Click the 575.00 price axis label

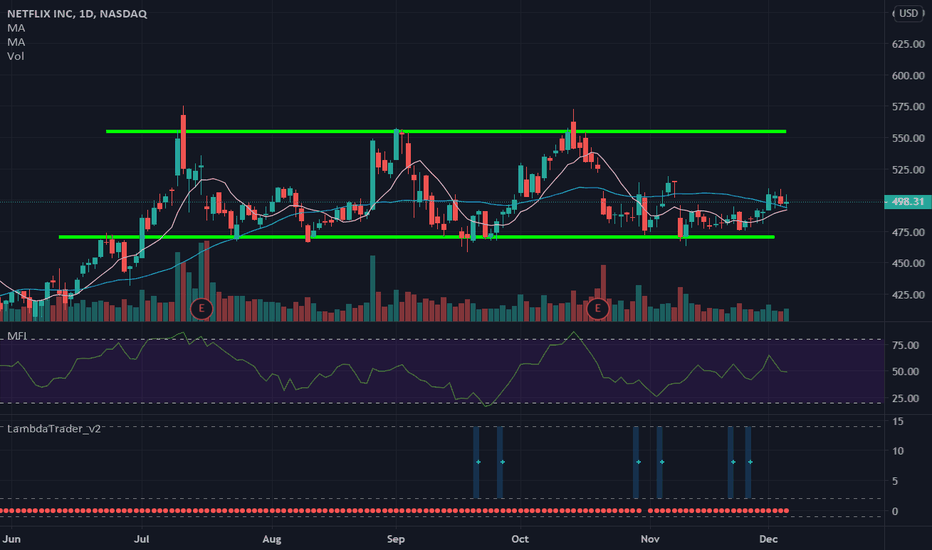908,106
